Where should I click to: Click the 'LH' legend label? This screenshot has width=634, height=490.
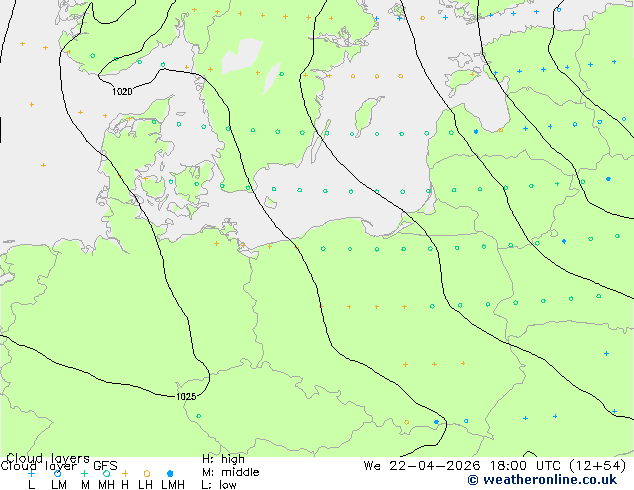tap(145, 484)
